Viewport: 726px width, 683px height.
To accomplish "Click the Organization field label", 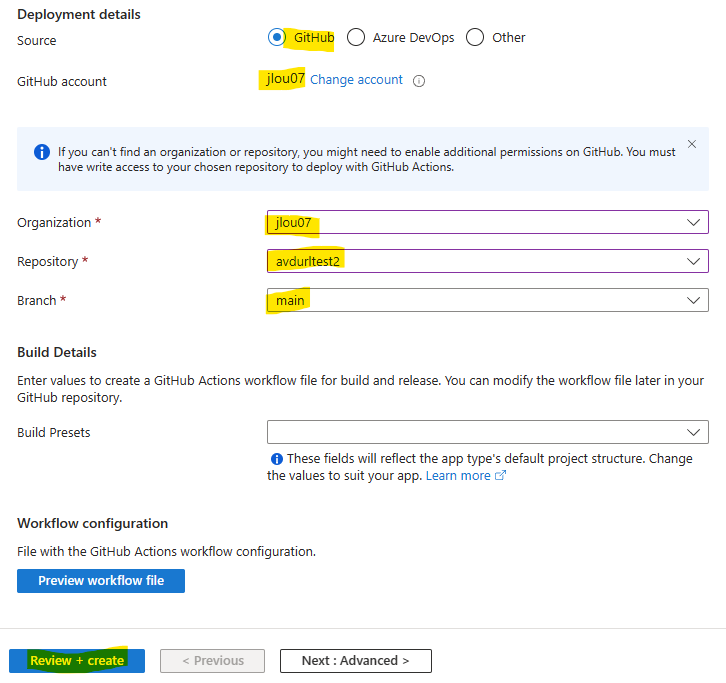I will 54,223.
